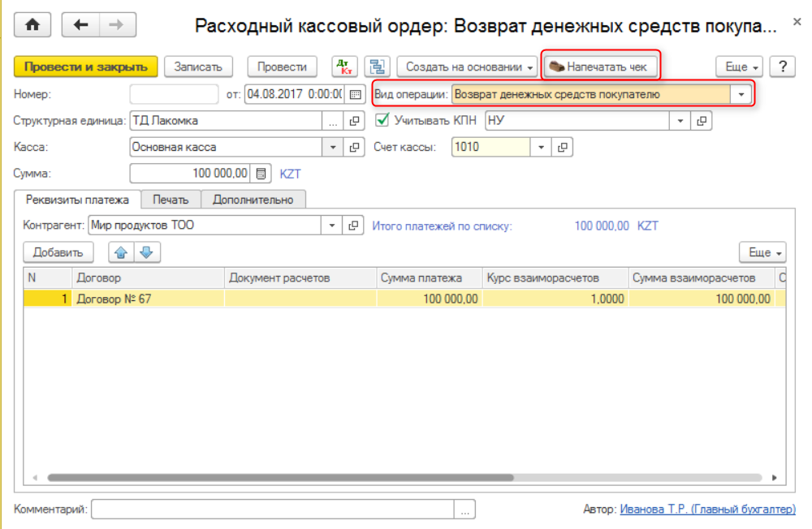The image size is (812, 529).
Task: Expand the Вид операции dropdown
Action: click(741, 94)
